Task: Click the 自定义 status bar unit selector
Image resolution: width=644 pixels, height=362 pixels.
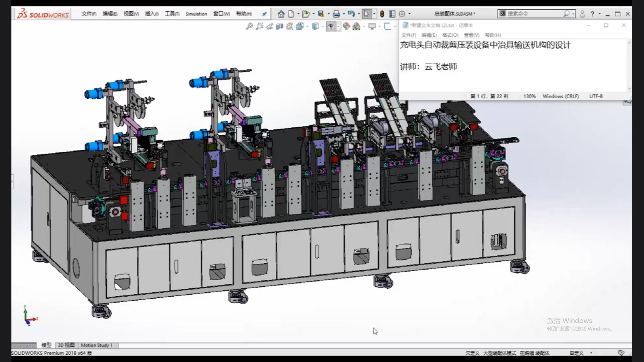Action: pyautogui.click(x=576, y=353)
